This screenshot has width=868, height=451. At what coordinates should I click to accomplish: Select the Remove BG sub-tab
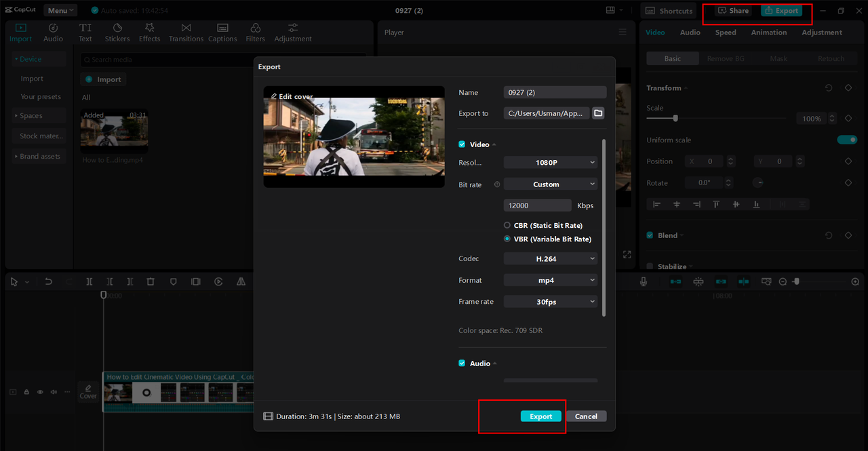coord(726,59)
